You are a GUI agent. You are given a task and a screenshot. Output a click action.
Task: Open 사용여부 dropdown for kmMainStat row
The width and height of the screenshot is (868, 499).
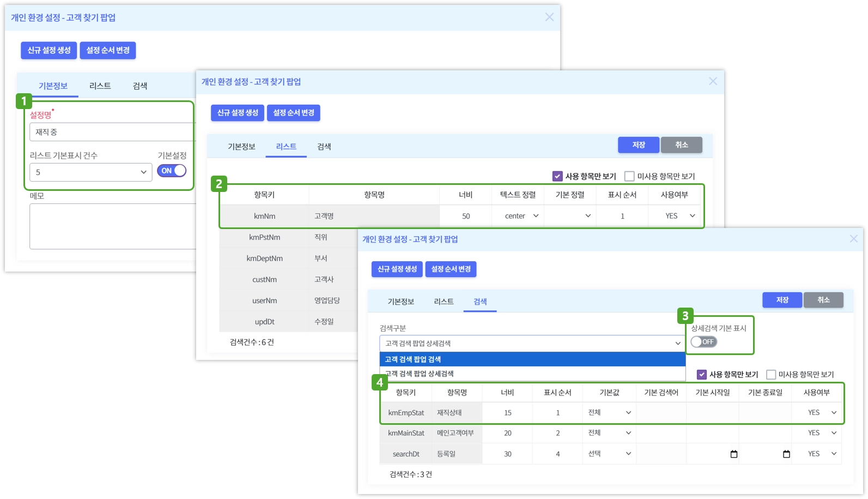tap(816, 433)
